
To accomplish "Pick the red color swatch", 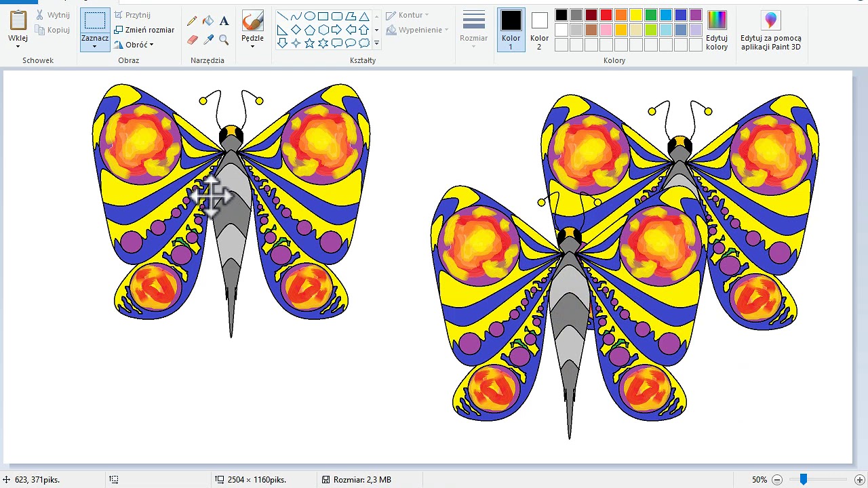I will click(x=606, y=16).
